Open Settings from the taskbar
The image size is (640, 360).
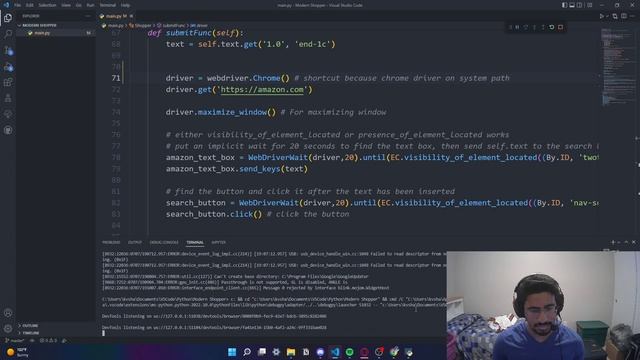coord(276,352)
